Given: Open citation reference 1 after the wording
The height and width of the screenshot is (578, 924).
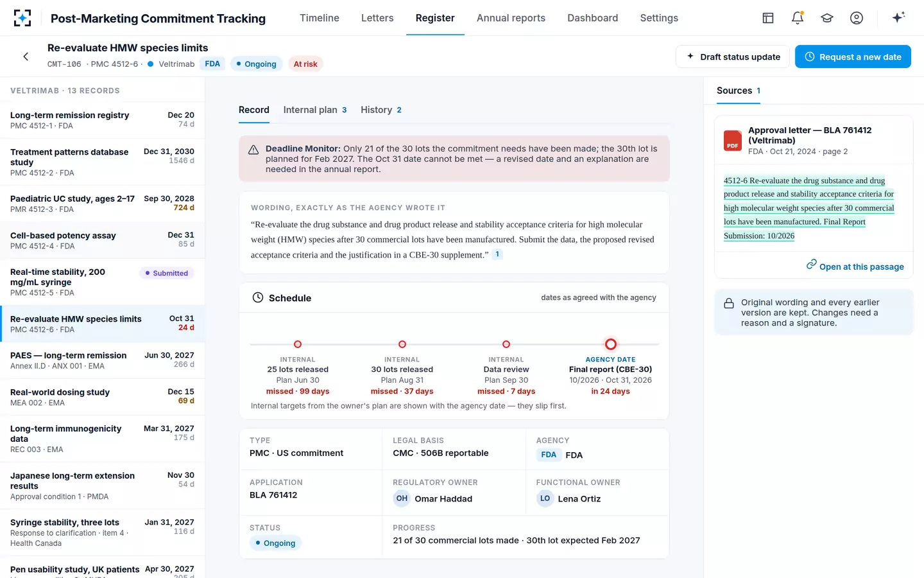Looking at the screenshot, I should tap(497, 254).
